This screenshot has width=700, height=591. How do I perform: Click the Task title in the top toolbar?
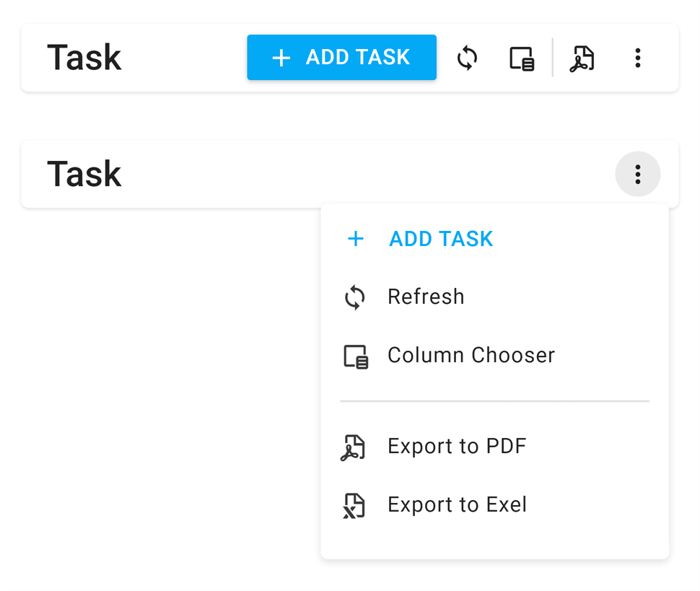coord(84,58)
